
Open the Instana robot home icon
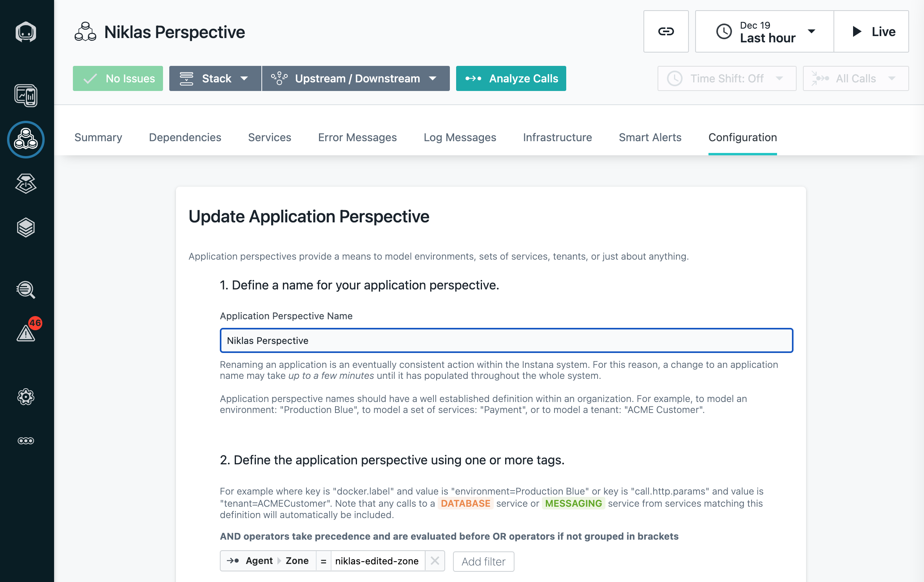(26, 32)
